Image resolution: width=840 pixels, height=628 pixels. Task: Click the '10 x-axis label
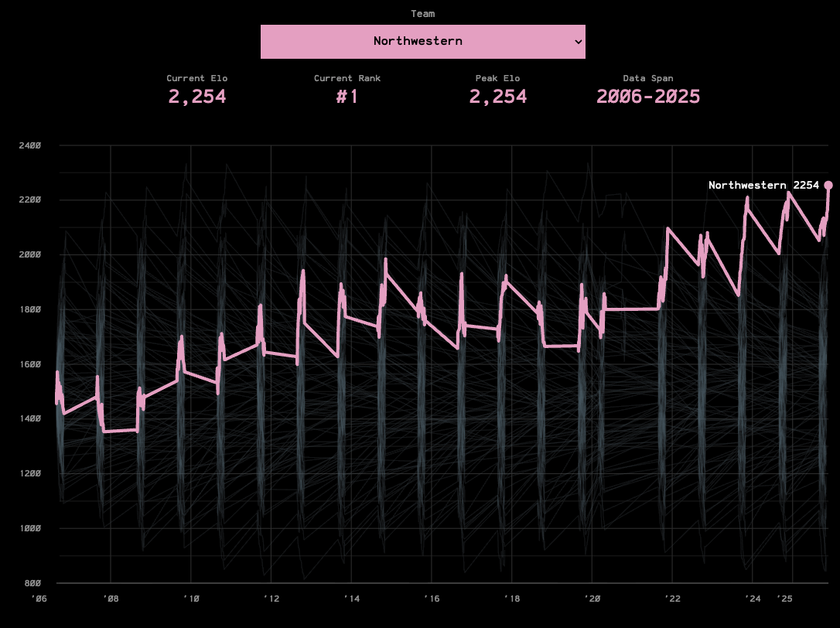(191, 599)
